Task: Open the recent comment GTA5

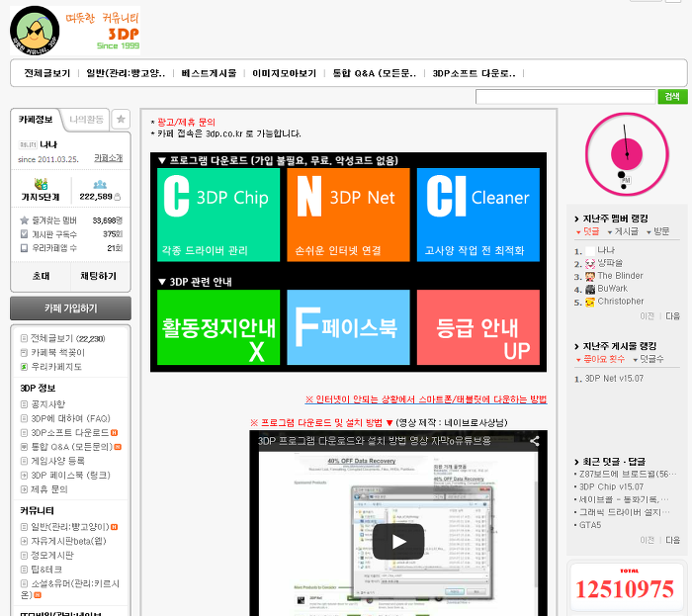Action: pos(590,525)
